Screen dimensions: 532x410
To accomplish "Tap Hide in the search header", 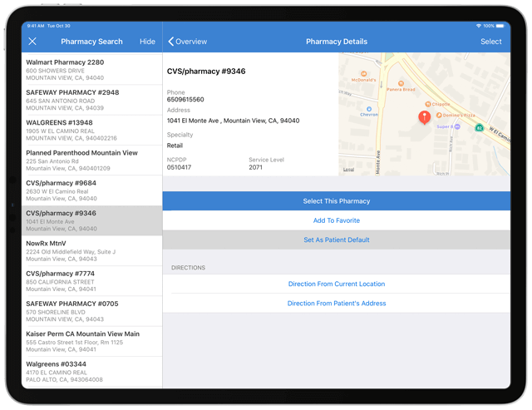I will [147, 42].
